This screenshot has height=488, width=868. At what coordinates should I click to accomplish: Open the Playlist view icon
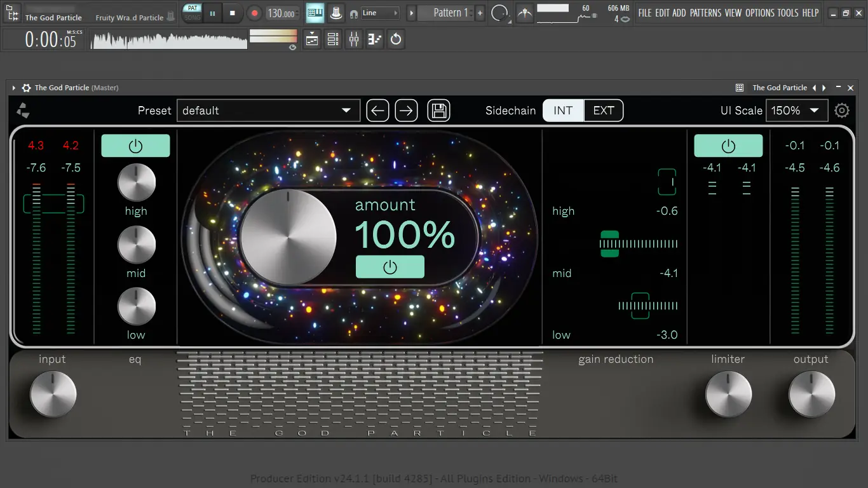pyautogui.click(x=312, y=39)
